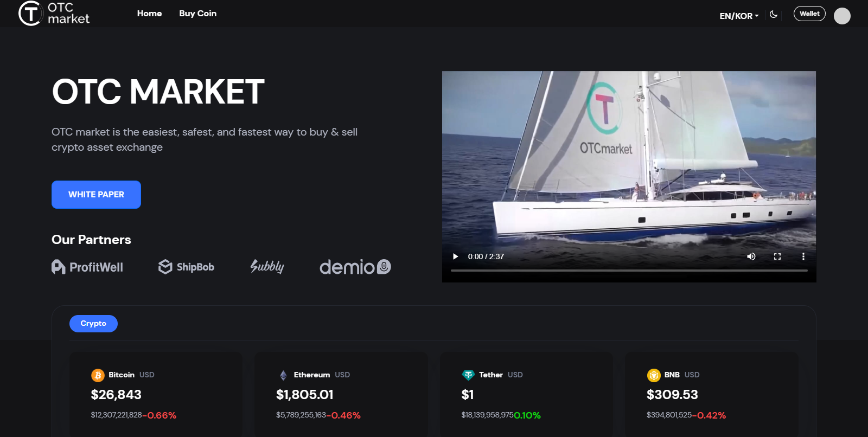Toggle dark mode moon icon
Viewport: 868px width, 437px height.
(x=774, y=15)
